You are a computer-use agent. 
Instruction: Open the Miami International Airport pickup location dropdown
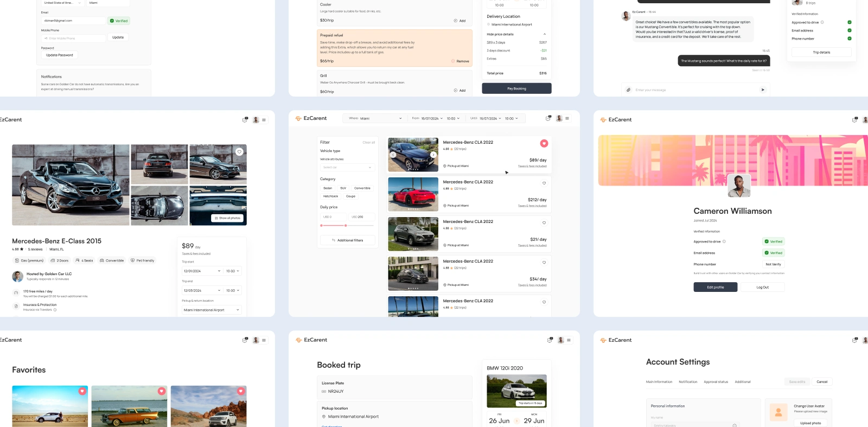pyautogui.click(x=212, y=310)
